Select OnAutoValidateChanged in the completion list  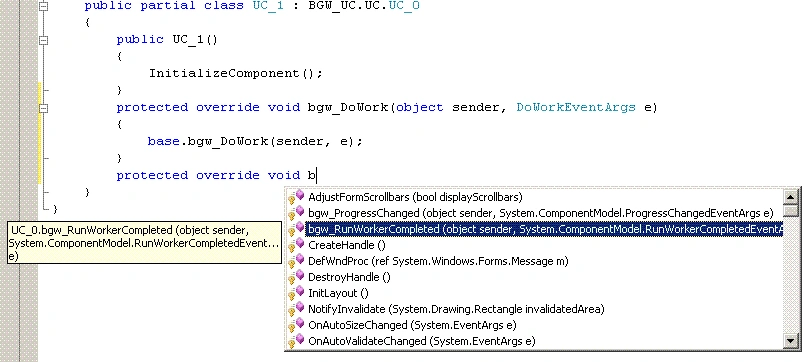[421, 341]
